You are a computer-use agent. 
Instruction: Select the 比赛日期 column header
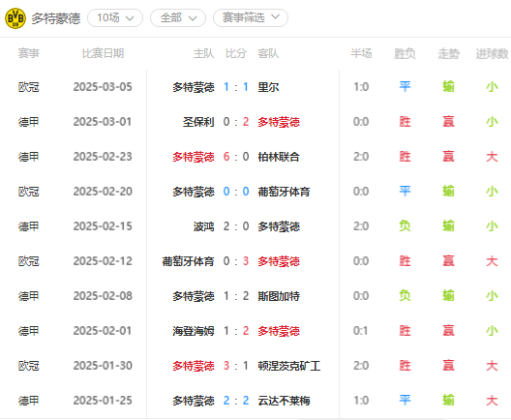pyautogui.click(x=103, y=53)
